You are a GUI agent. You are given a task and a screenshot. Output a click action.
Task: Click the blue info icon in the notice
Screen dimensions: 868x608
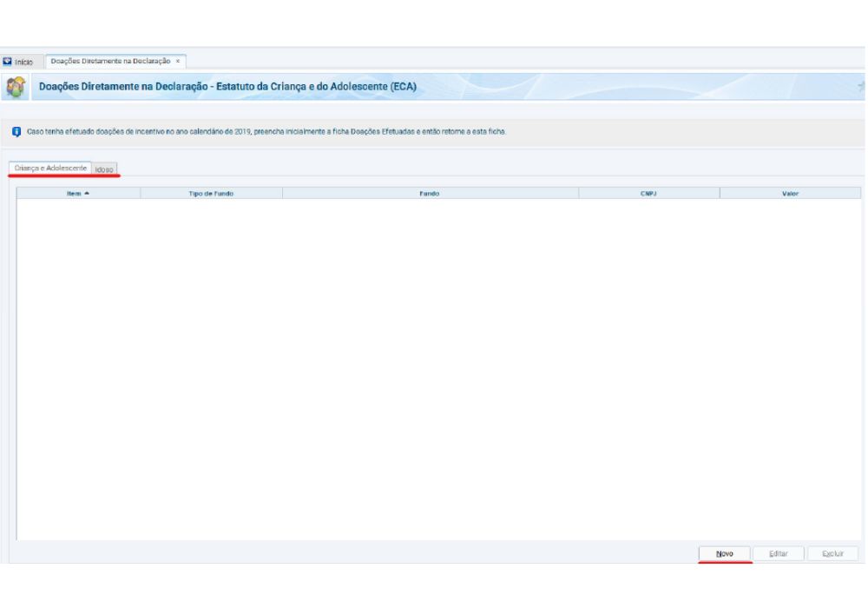16,131
